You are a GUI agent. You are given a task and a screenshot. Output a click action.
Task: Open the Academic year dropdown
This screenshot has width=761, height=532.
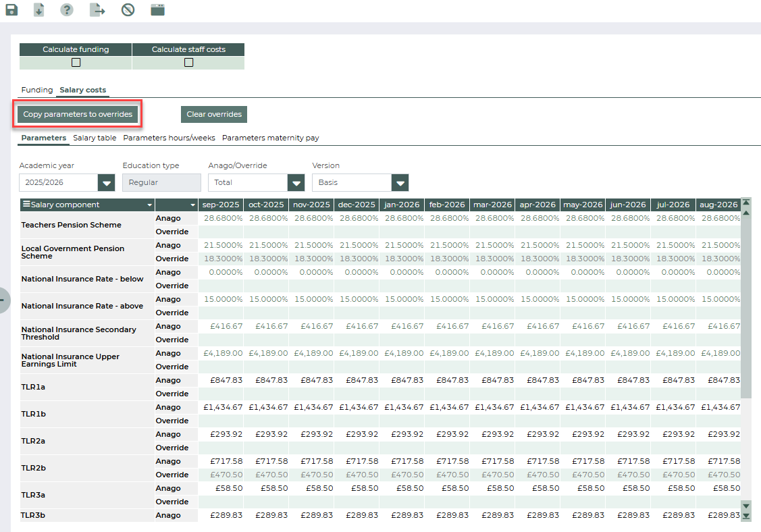point(106,183)
